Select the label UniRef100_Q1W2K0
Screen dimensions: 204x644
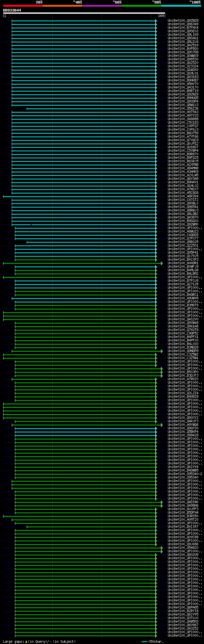coord(183,70)
